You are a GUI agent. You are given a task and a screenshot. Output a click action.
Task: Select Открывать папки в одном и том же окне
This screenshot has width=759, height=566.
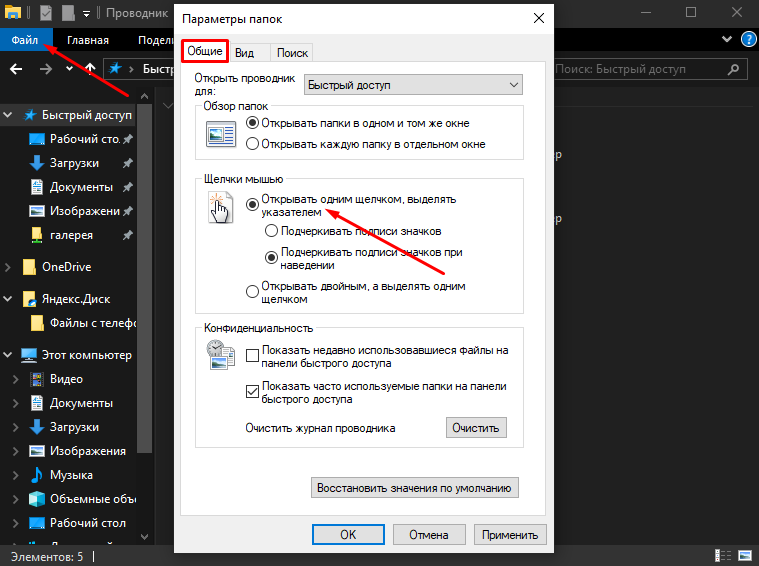click(x=252, y=123)
